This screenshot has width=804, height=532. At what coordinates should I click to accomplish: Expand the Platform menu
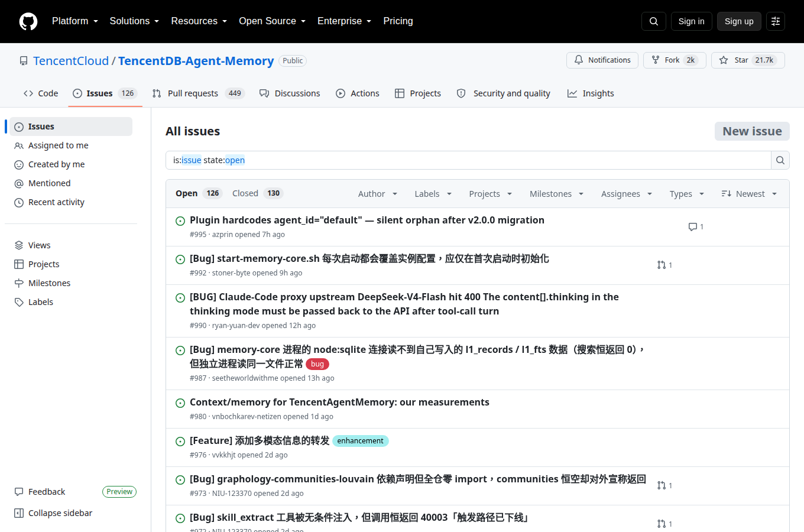pyautogui.click(x=75, y=21)
